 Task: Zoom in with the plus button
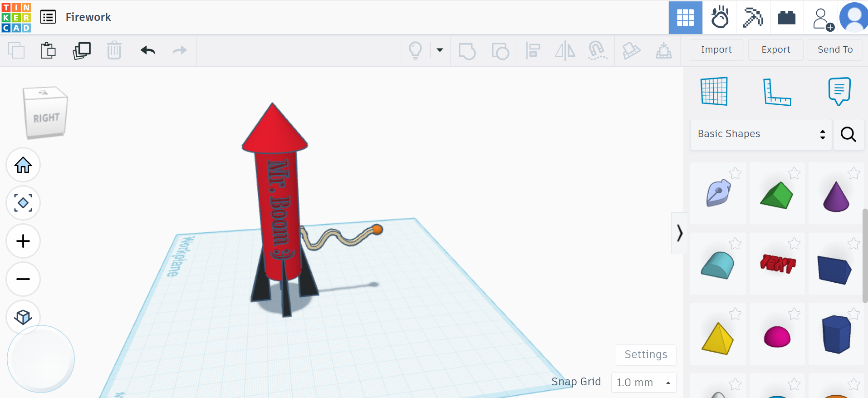[23, 241]
